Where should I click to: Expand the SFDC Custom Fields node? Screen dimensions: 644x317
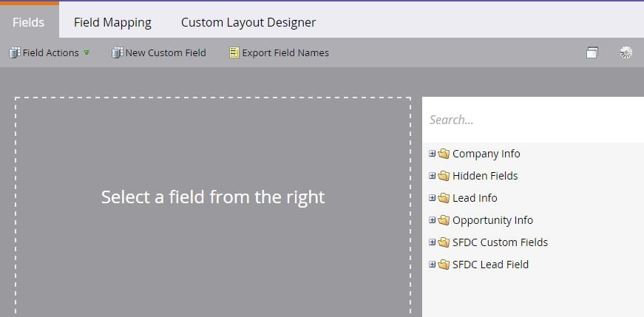click(x=432, y=242)
